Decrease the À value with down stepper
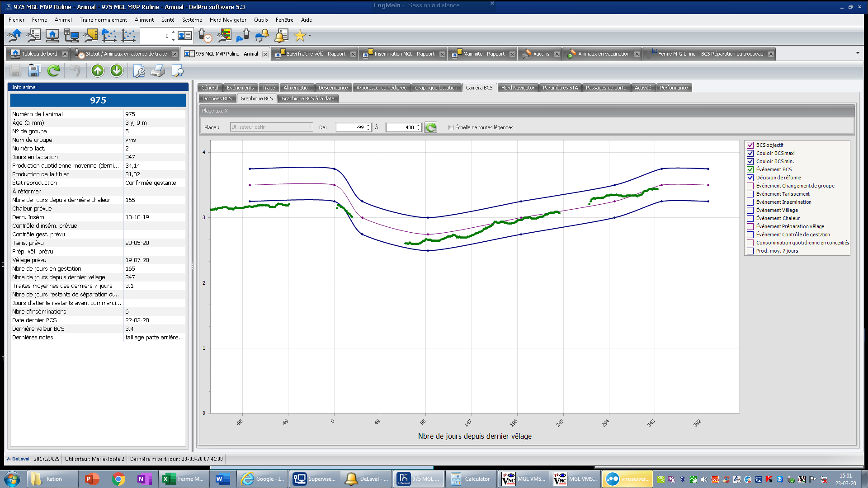The image size is (868, 488). point(419,130)
